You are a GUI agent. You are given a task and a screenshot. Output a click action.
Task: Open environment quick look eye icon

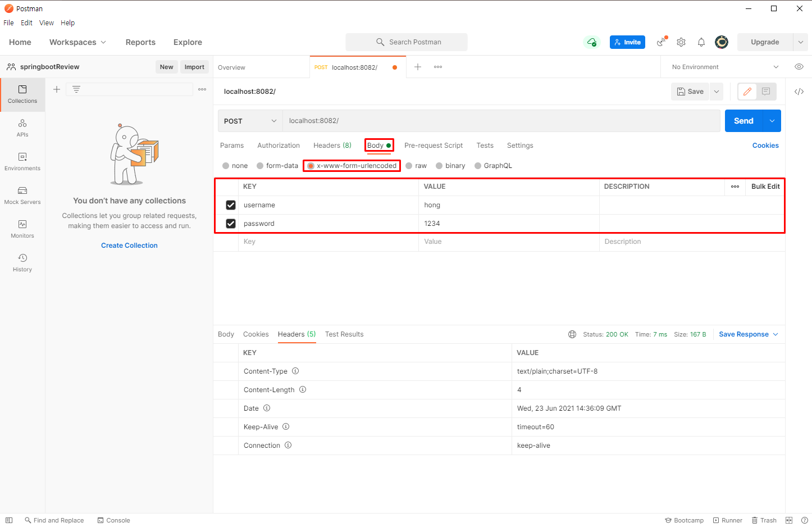point(799,67)
